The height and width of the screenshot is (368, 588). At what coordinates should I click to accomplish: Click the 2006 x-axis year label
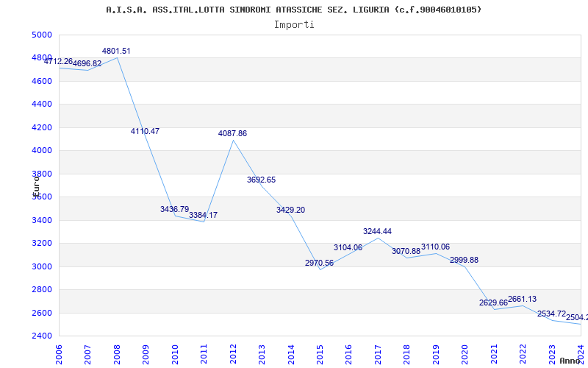click(x=59, y=354)
